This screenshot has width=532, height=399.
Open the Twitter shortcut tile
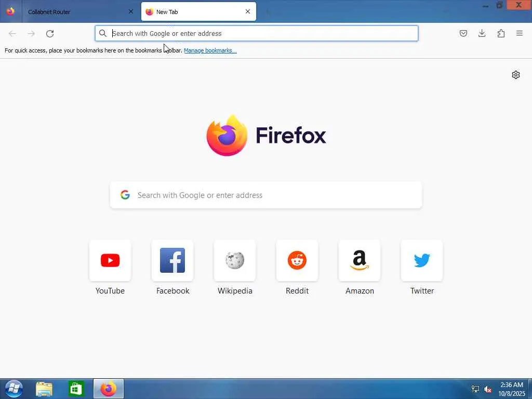coord(422,260)
